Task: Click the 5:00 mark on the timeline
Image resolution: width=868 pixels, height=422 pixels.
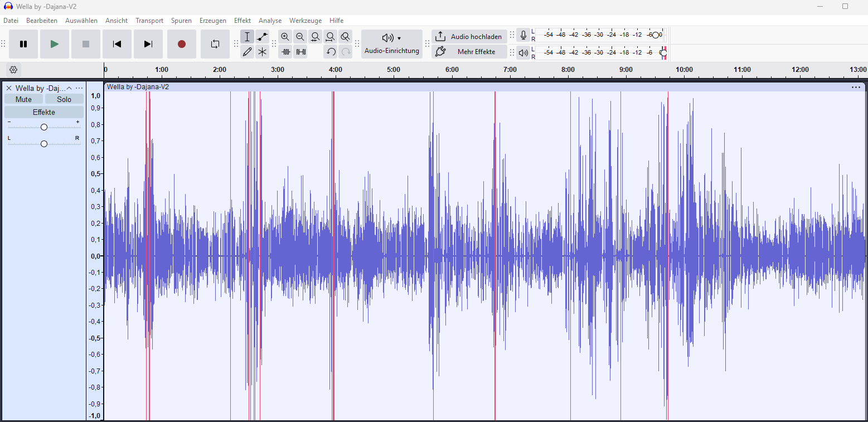Action: point(394,70)
